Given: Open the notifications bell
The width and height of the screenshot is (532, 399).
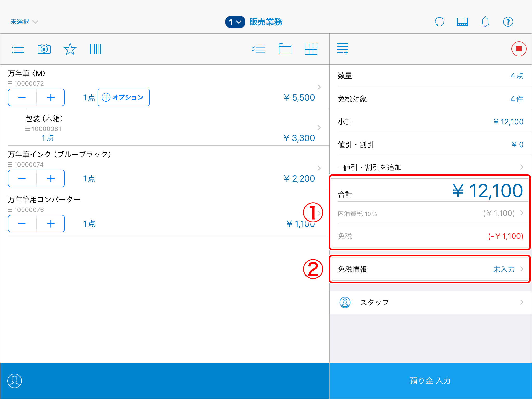Looking at the screenshot, I should (485, 22).
